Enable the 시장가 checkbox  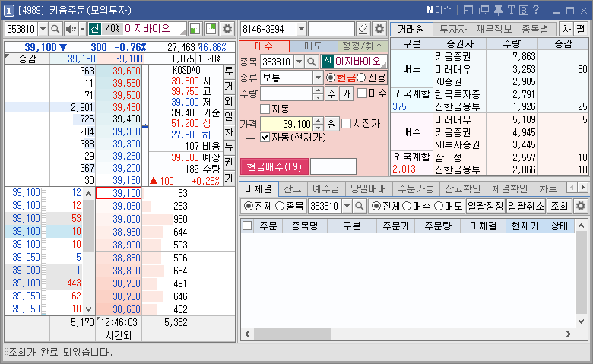pos(347,124)
